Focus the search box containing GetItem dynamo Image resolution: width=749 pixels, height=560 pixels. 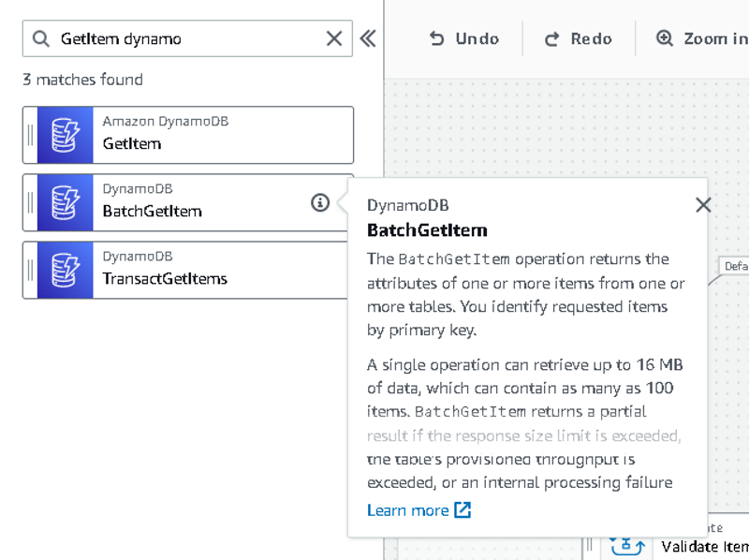[x=187, y=38]
